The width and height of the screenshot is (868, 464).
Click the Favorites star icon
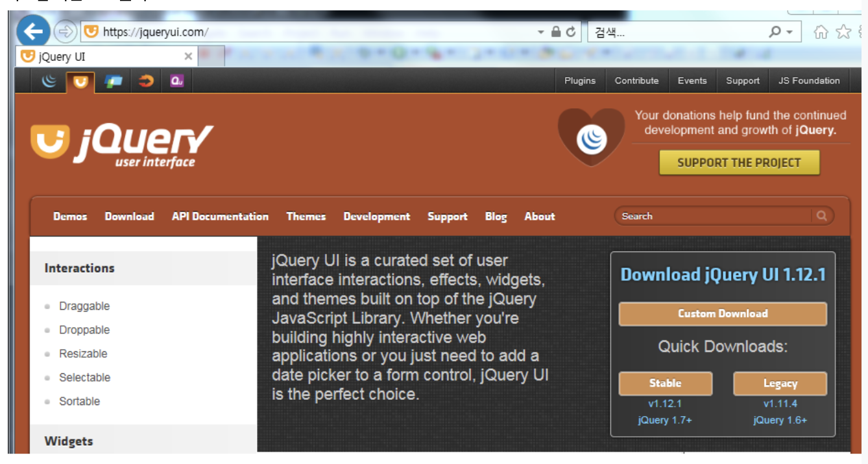point(843,31)
